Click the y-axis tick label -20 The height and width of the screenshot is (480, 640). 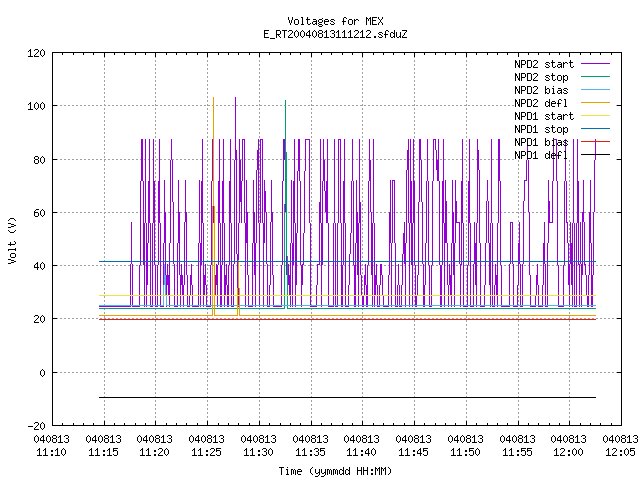click(x=36, y=426)
